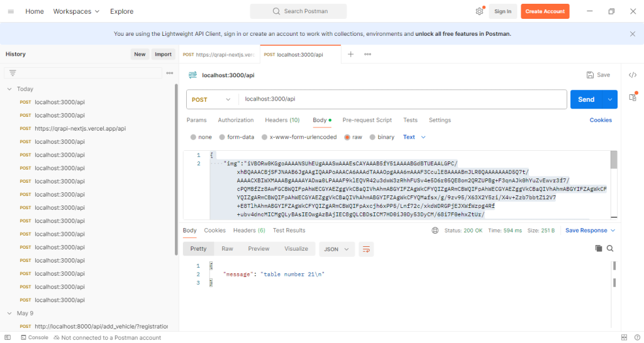Open help icon in status bar
Screen dimensions: 644x343
click(636, 337)
